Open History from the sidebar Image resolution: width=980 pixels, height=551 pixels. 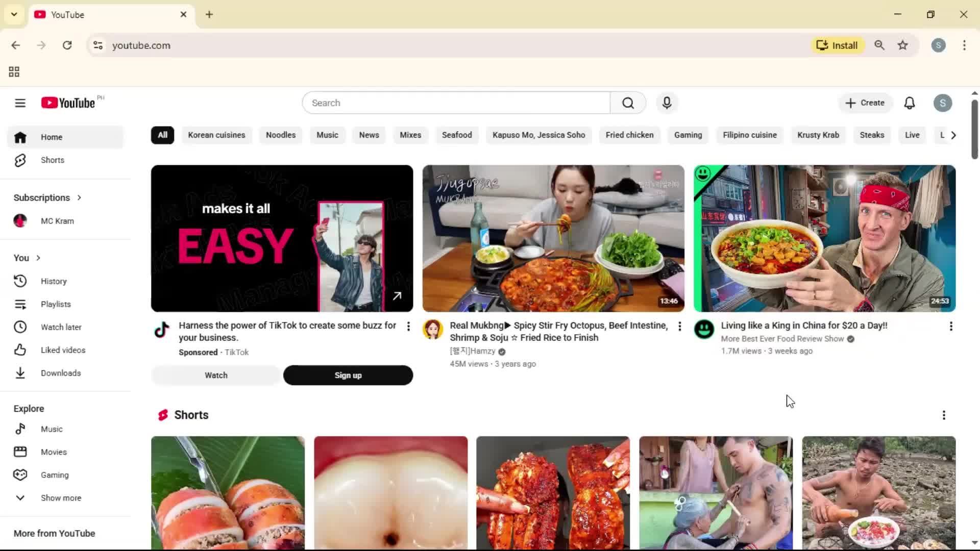pos(54,281)
